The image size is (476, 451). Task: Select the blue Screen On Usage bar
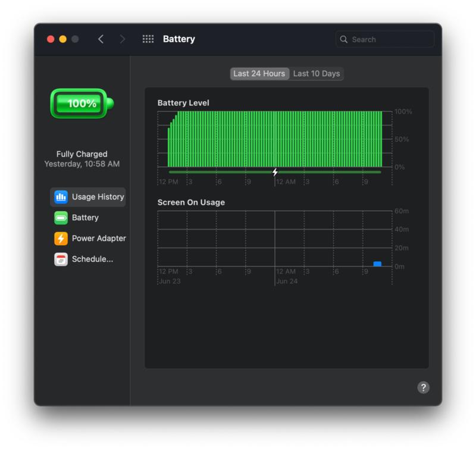point(377,262)
